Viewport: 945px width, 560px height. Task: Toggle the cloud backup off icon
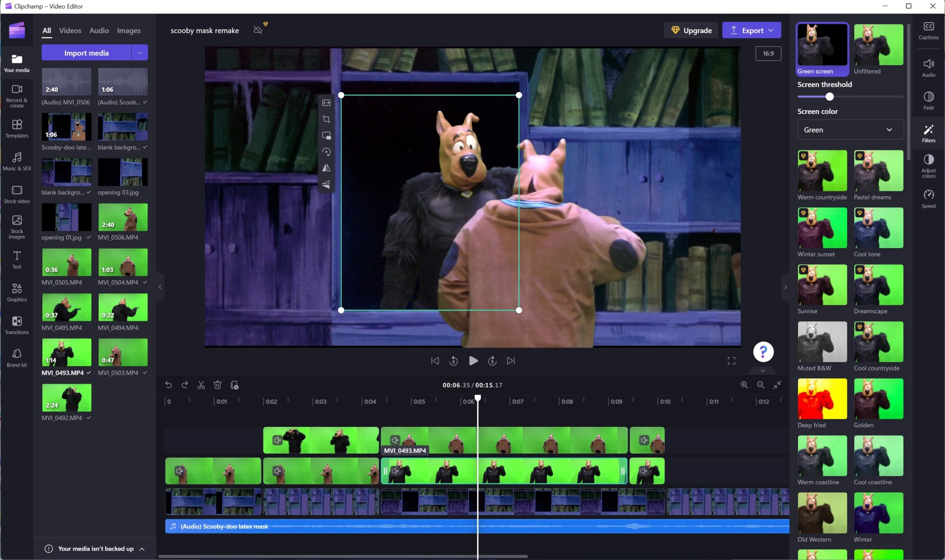(258, 30)
